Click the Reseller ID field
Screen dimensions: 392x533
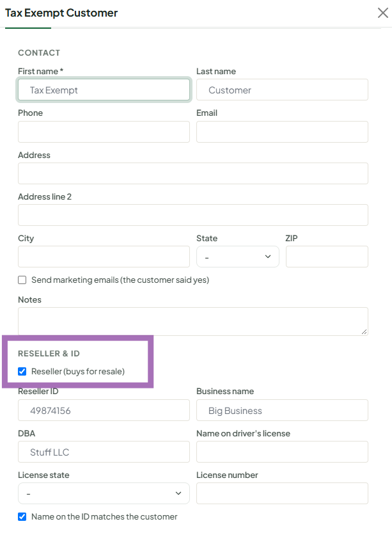tap(104, 410)
